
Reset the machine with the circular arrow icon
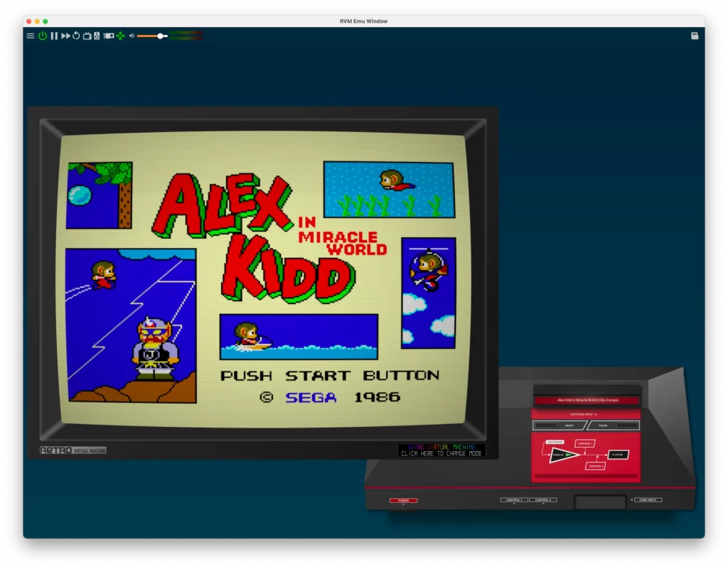(76, 36)
